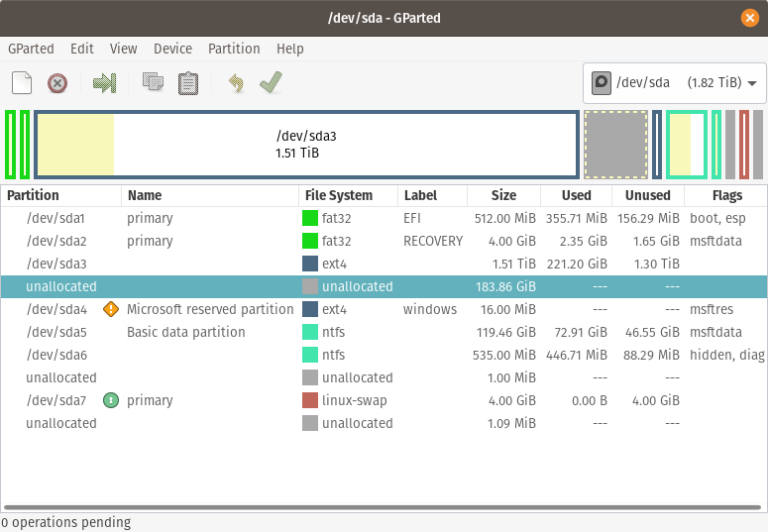This screenshot has width=768, height=532.
Task: Select the /dev/sda2 partition row
Action: [x=384, y=241]
